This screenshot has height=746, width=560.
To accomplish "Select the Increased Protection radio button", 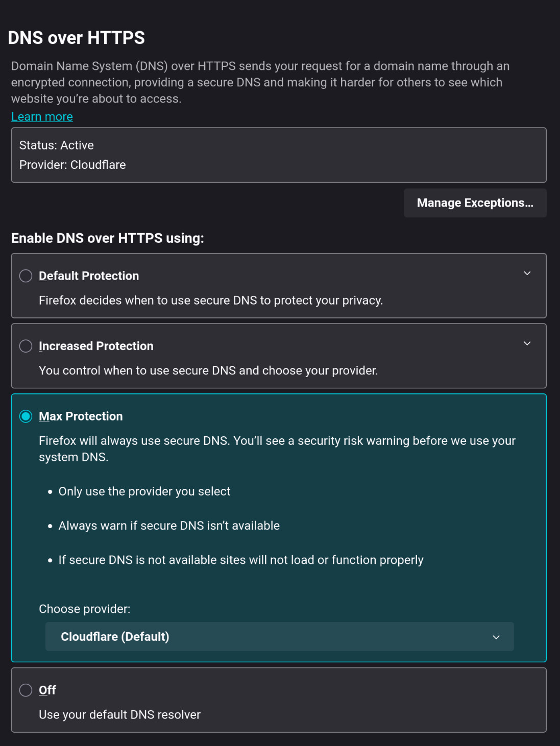I will 26,346.
